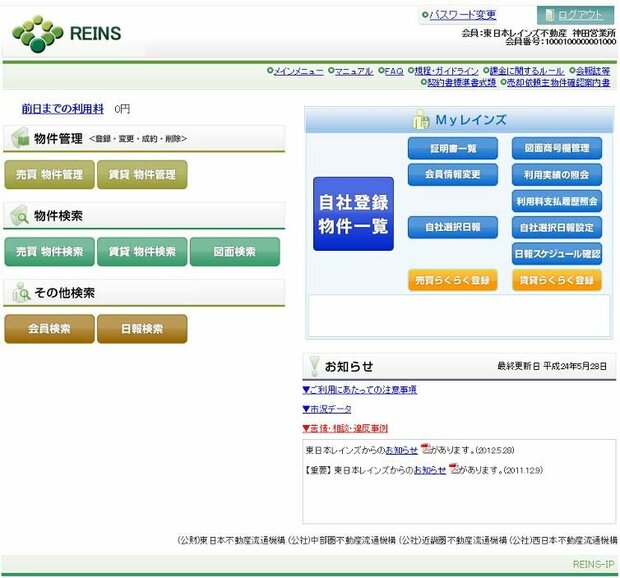Click 日報スケジュール確認 button
620x578 pixels.
557,253
